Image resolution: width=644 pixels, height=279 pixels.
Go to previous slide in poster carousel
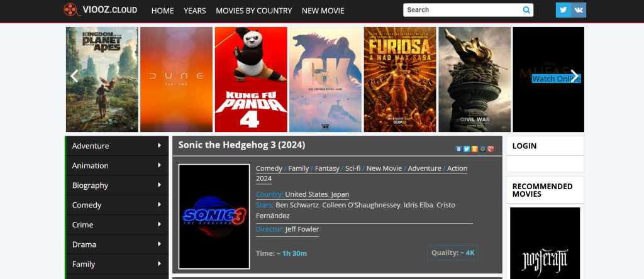coord(74,76)
